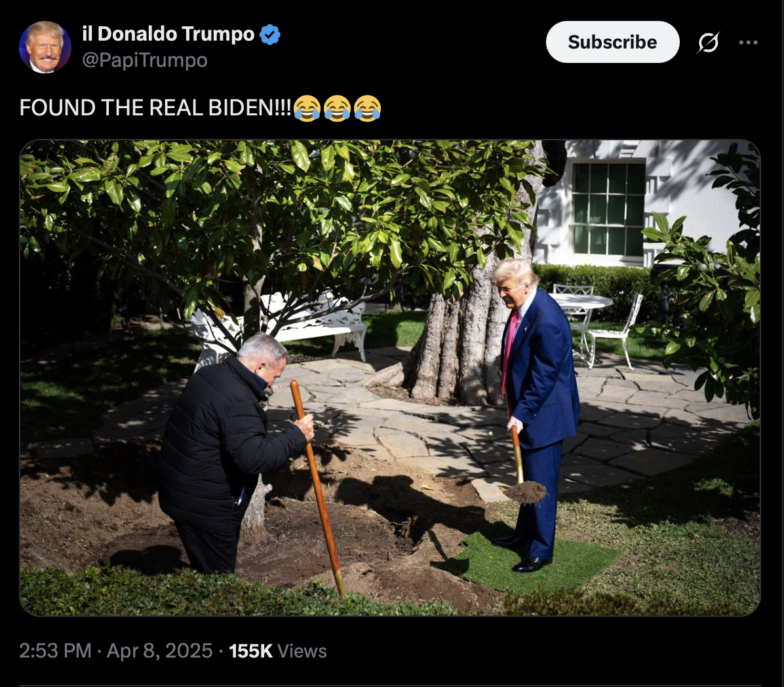
Task: Select the FOUND THE REAL BIDEN text
Action: pyautogui.click(x=155, y=108)
